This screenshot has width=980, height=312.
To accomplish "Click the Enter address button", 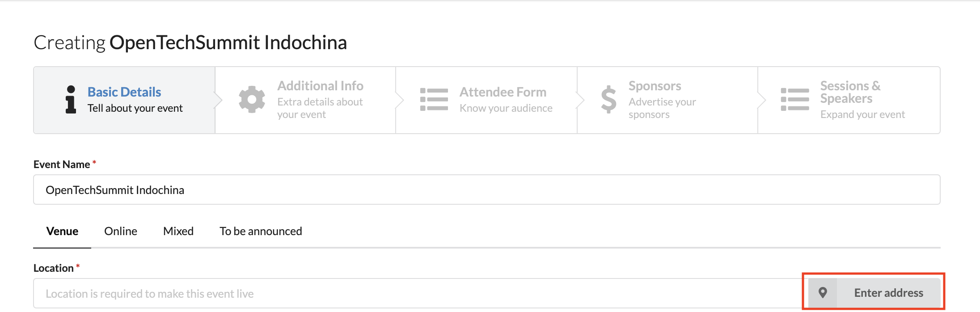I will [874, 293].
